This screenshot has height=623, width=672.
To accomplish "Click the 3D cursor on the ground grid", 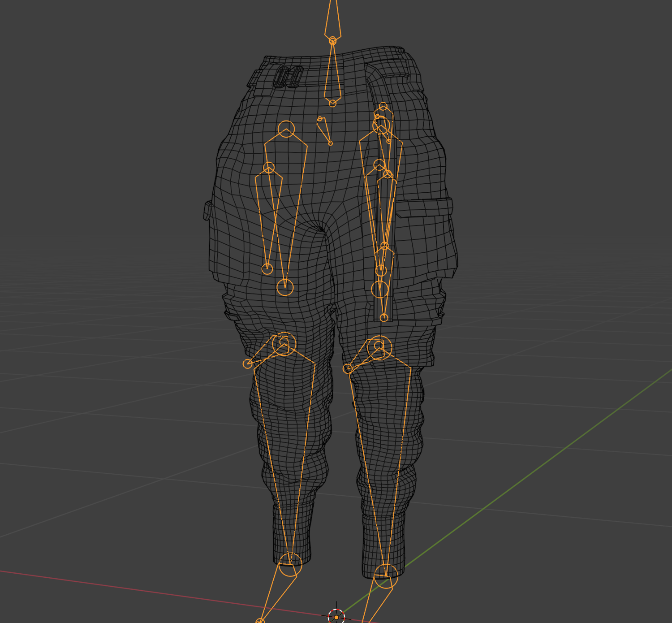I will 336,617.
